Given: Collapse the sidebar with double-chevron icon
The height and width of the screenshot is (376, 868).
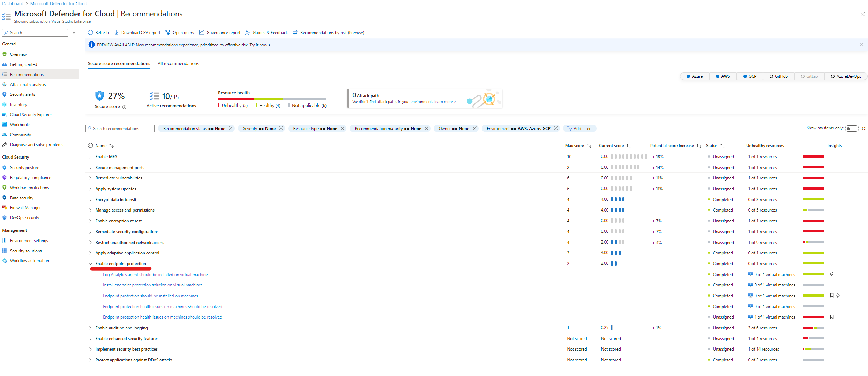Looking at the screenshot, I should tap(74, 33).
